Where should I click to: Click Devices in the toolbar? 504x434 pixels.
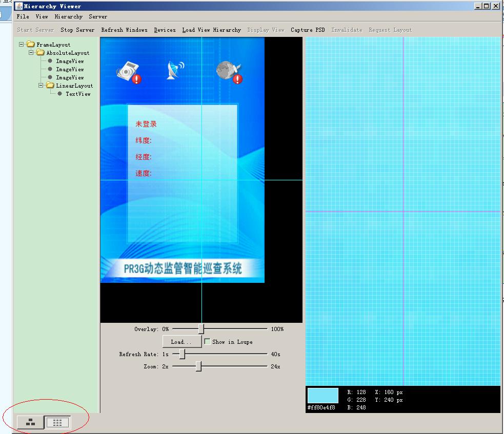click(165, 30)
